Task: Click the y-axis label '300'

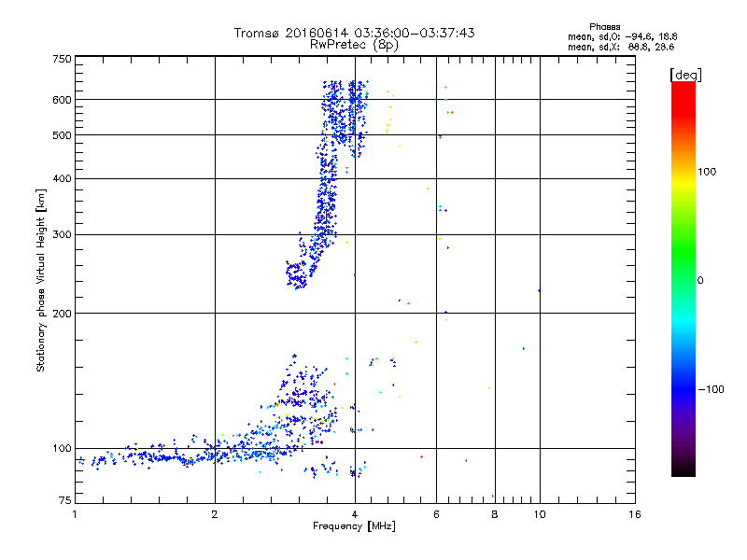Action: [x=62, y=235]
